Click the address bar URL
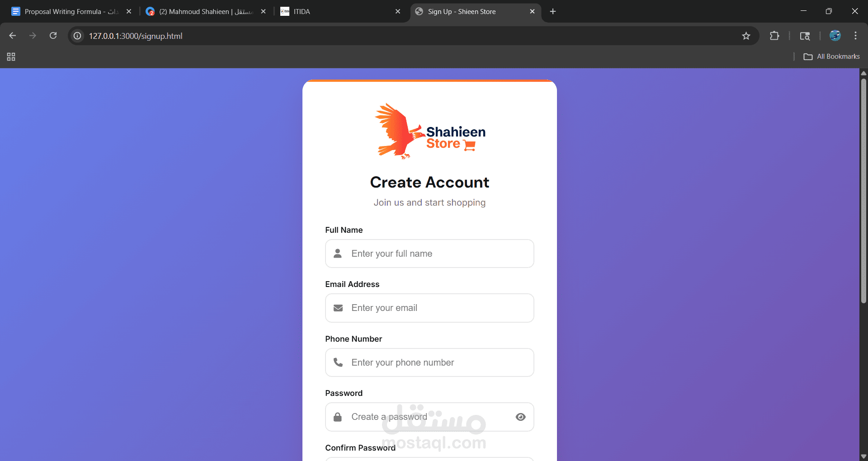This screenshot has width=868, height=461. [x=136, y=36]
